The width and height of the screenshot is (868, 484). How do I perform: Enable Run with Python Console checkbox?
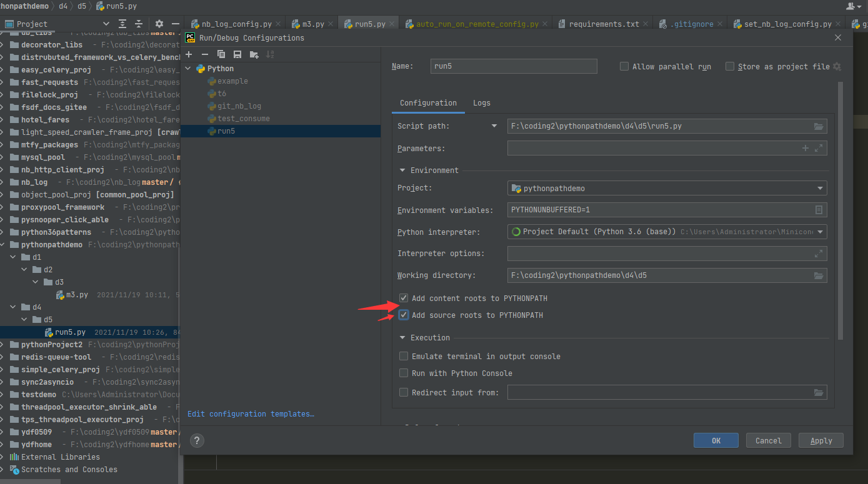coord(404,373)
